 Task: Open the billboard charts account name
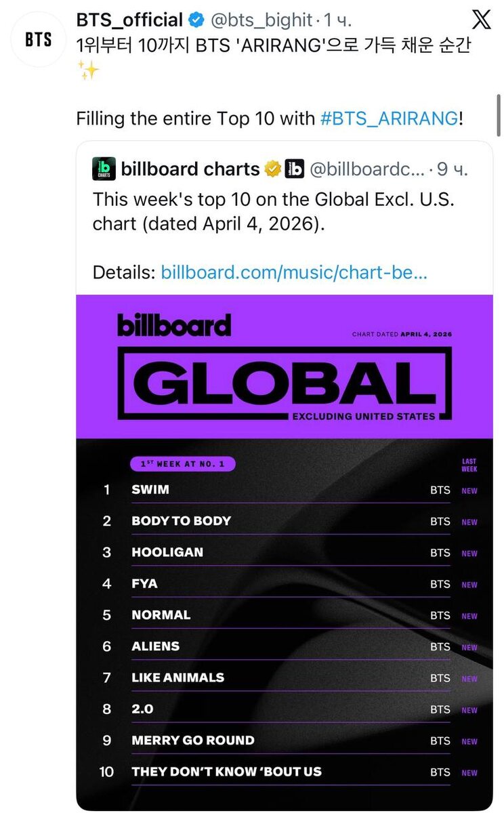click(x=190, y=169)
